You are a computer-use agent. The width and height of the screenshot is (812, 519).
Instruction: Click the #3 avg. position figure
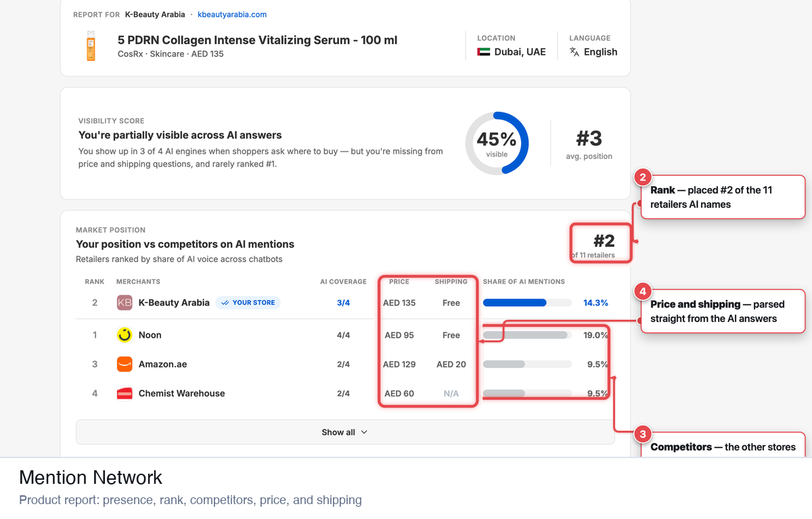click(x=589, y=143)
